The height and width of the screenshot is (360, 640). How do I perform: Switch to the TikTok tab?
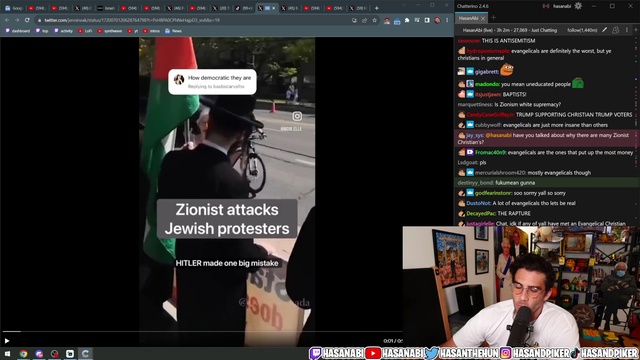(244, 8)
